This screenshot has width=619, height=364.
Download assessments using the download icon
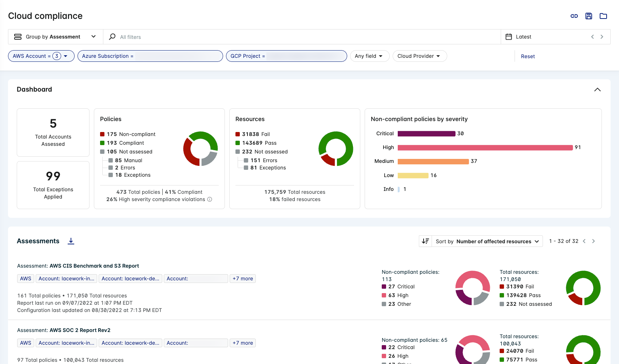tap(71, 241)
